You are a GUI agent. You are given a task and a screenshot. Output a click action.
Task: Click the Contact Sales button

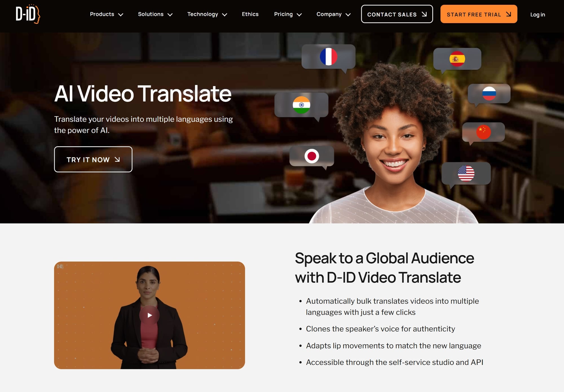tap(397, 14)
